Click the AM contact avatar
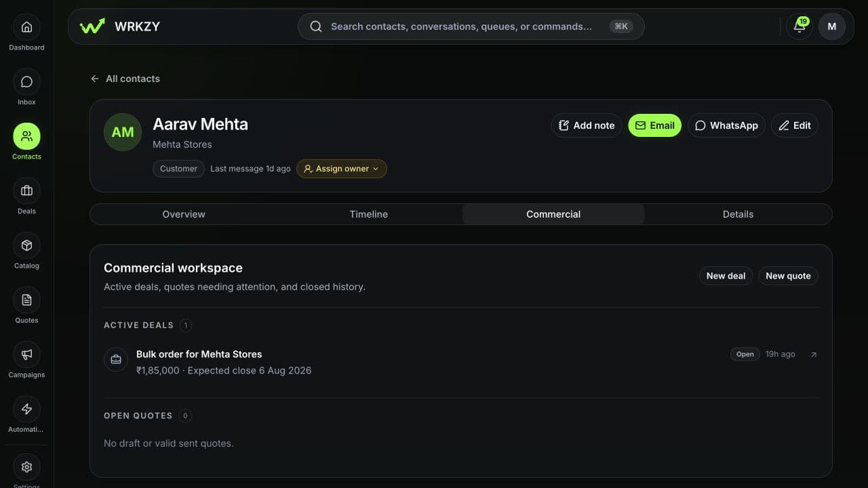868x488 pixels. coord(123,132)
